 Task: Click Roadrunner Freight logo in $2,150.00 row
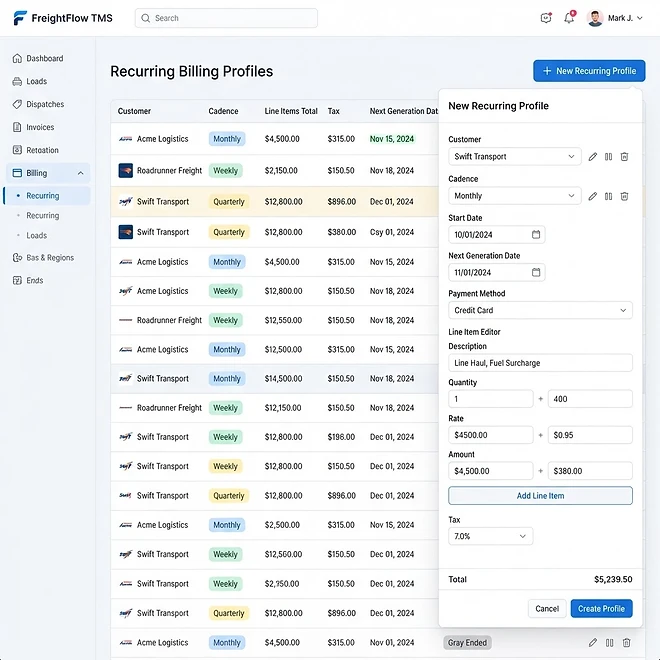tap(125, 170)
